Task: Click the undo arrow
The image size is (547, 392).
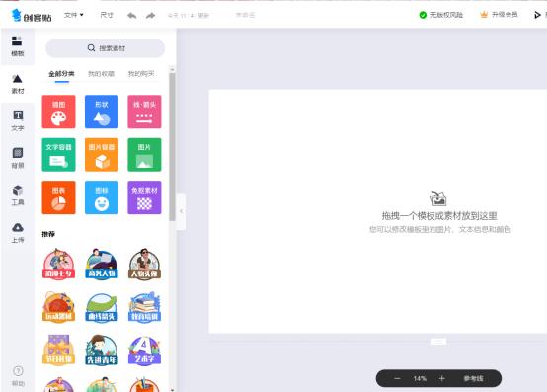Action: (132, 16)
